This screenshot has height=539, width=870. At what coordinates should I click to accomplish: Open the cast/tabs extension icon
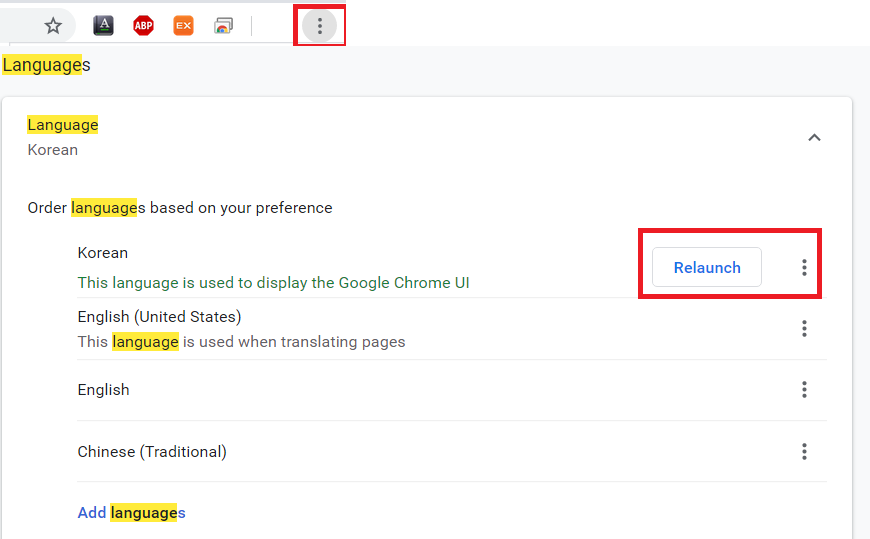pos(223,26)
